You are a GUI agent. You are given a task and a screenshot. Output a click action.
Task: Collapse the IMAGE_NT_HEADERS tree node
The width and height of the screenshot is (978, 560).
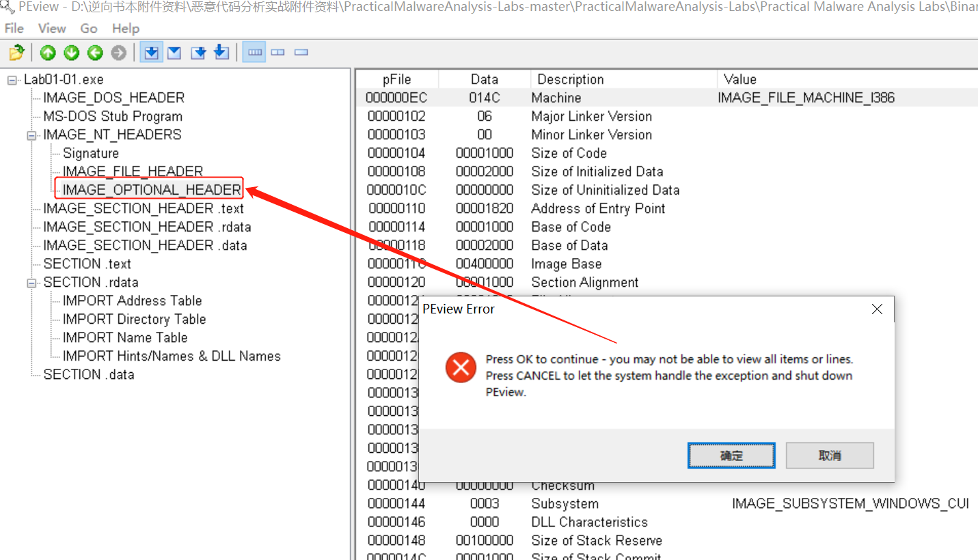coord(31,135)
